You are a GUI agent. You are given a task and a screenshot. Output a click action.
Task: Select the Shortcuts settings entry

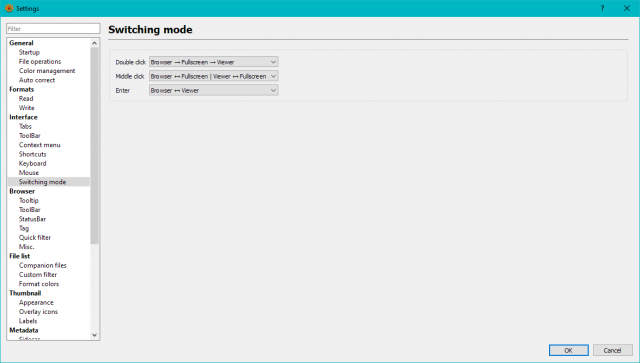(33, 154)
